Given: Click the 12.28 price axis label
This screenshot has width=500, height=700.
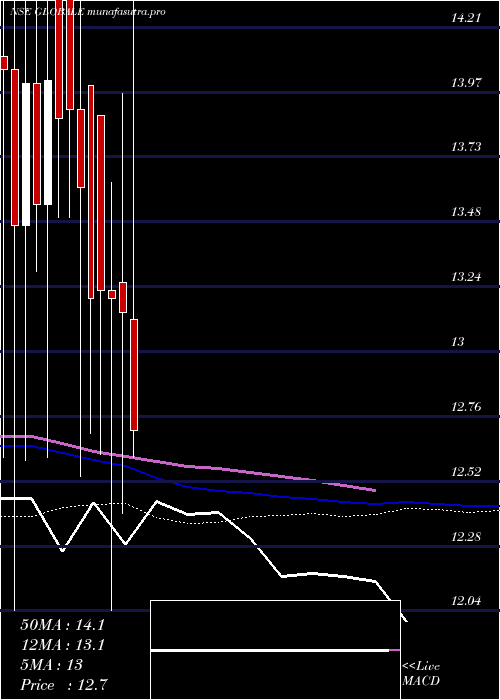Looking at the screenshot, I should point(466,536).
